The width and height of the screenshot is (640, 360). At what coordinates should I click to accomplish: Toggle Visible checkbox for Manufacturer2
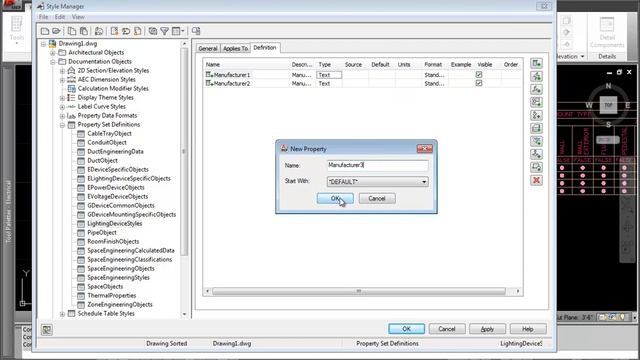[x=479, y=83]
